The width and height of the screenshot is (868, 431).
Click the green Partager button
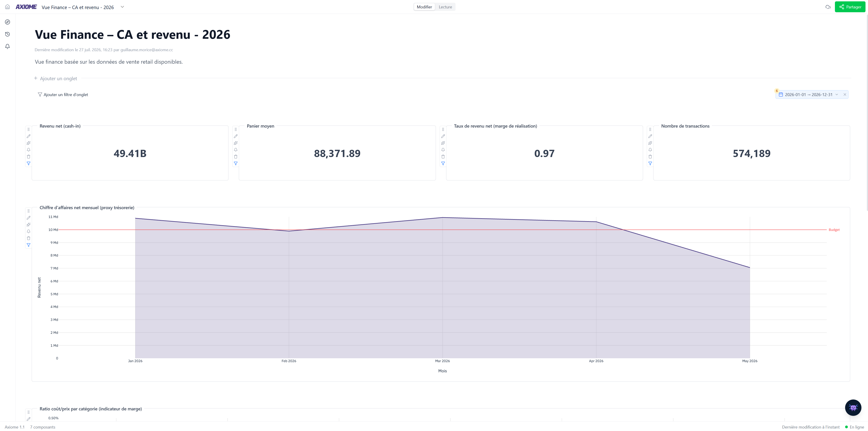(850, 7)
